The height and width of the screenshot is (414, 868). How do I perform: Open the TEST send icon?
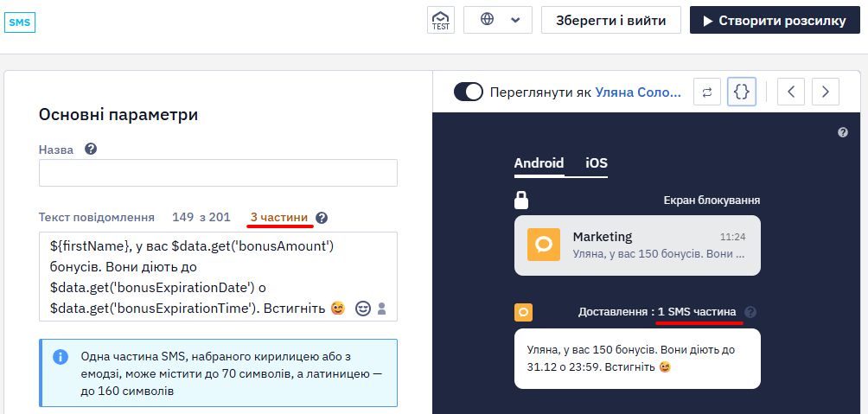point(441,20)
